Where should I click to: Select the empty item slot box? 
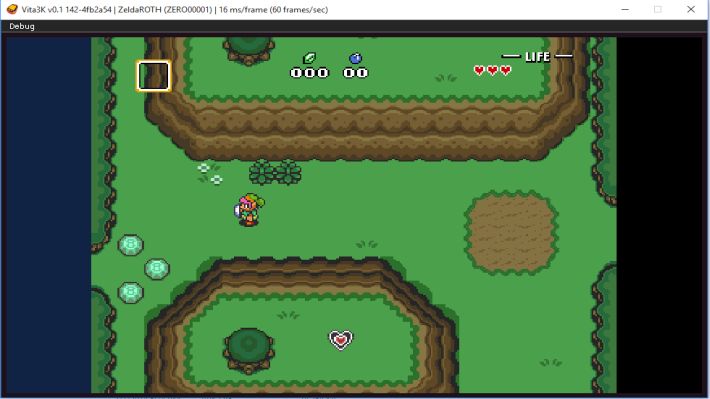[154, 76]
